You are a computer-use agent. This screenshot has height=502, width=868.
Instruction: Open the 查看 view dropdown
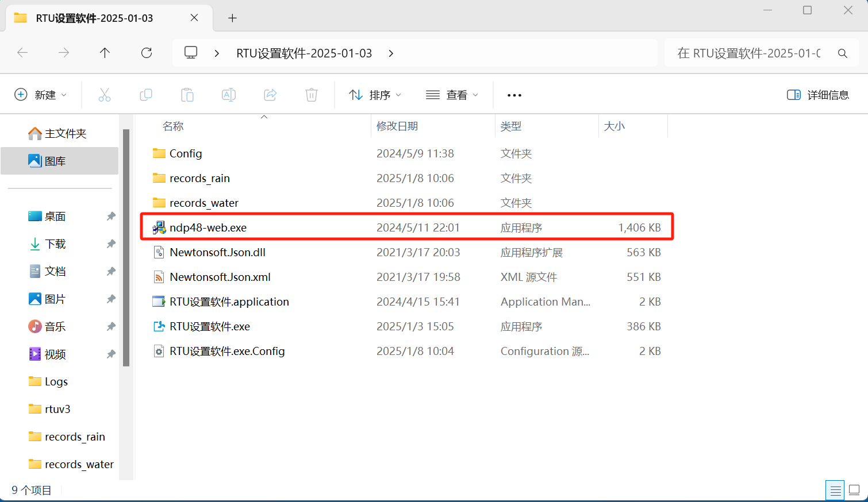(452, 95)
